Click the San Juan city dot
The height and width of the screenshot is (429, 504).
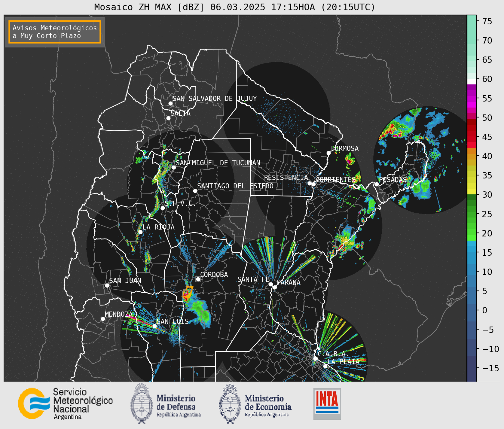(107, 285)
